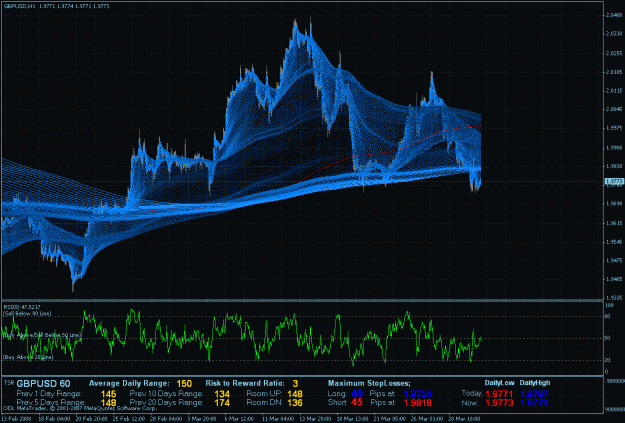Click the Prev 20 Days Range value 174

point(222,403)
